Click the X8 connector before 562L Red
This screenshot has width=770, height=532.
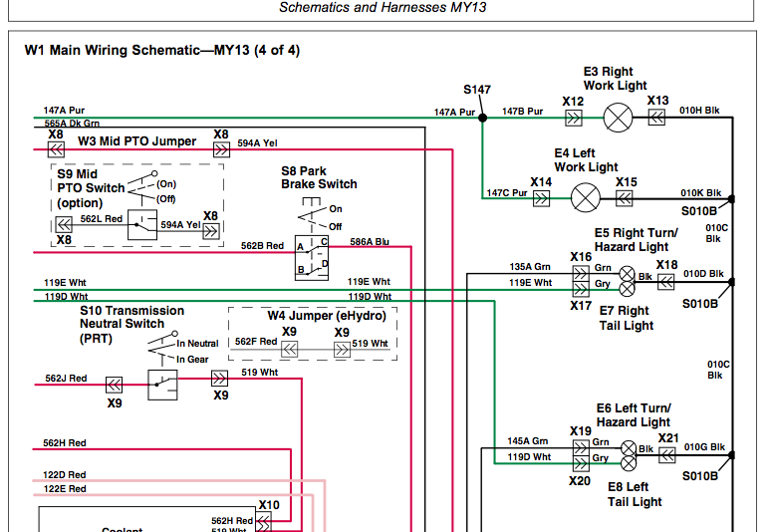64,224
